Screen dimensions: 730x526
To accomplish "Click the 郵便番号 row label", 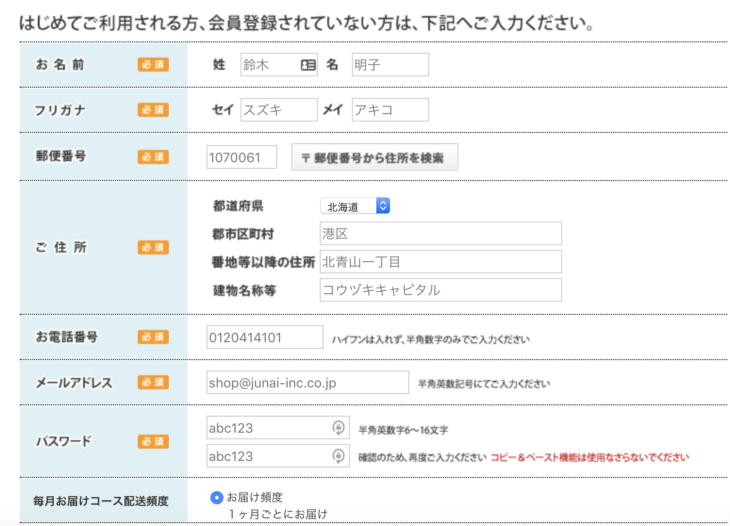I will click(x=61, y=156).
